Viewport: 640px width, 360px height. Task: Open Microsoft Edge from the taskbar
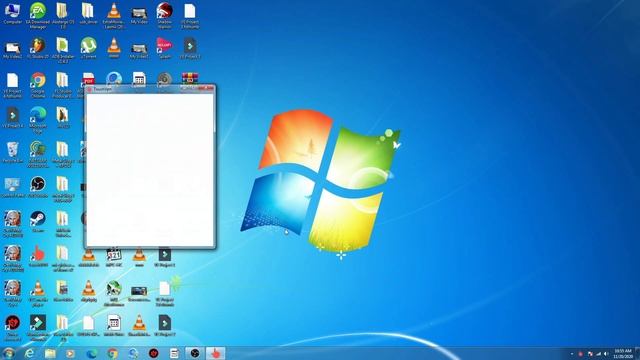pos(91,353)
